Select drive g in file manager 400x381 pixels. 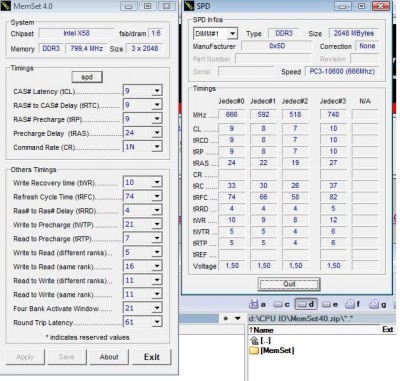tap(378, 304)
